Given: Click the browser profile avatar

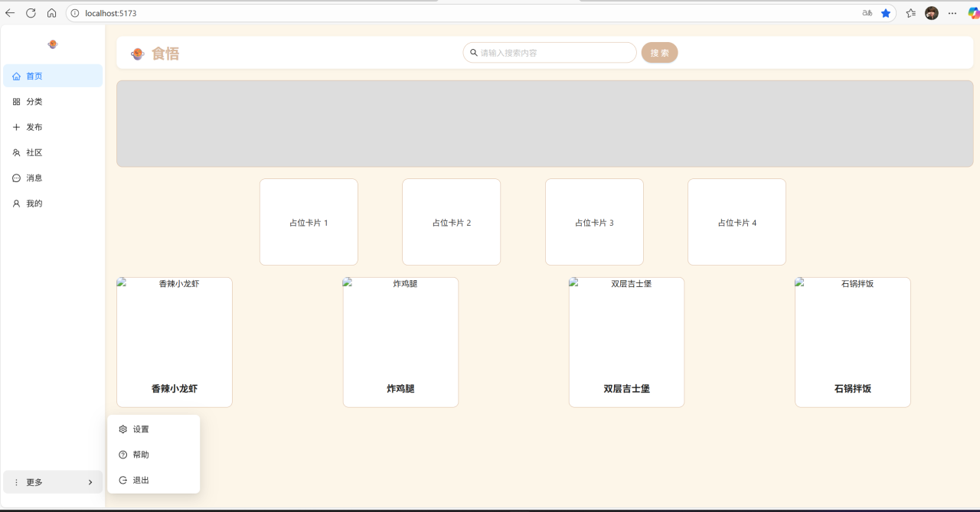Looking at the screenshot, I should pos(932,13).
